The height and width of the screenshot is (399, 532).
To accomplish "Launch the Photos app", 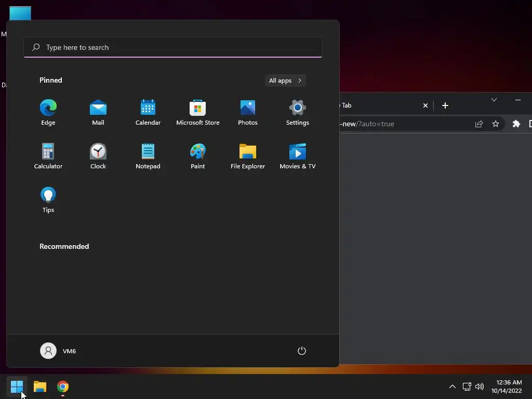I will tap(248, 113).
